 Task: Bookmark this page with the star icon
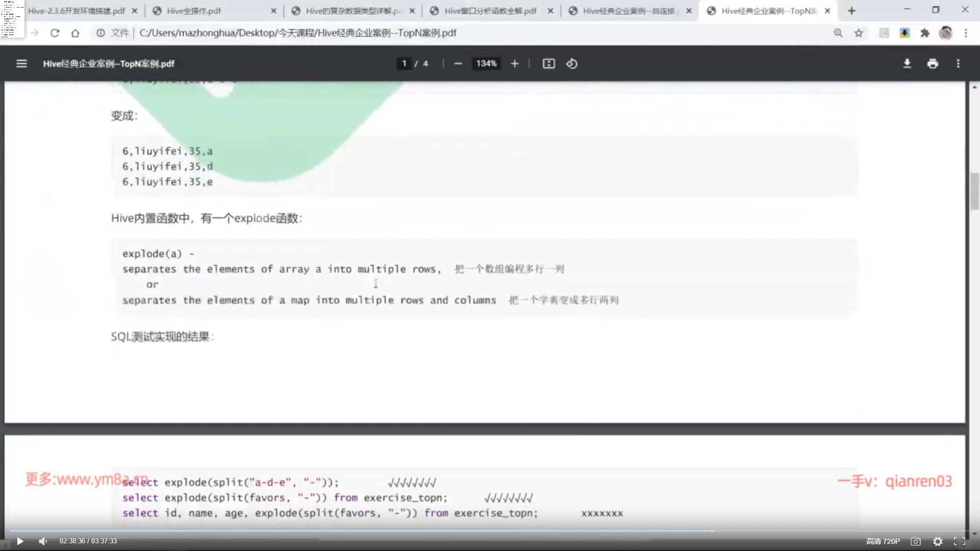[859, 33]
